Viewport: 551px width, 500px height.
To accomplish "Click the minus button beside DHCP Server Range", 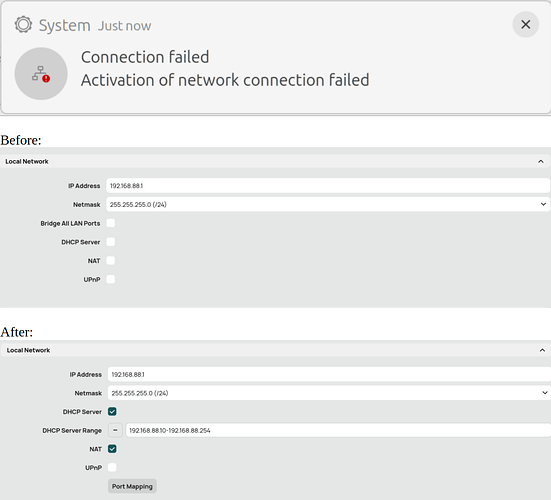I will click(x=115, y=430).
